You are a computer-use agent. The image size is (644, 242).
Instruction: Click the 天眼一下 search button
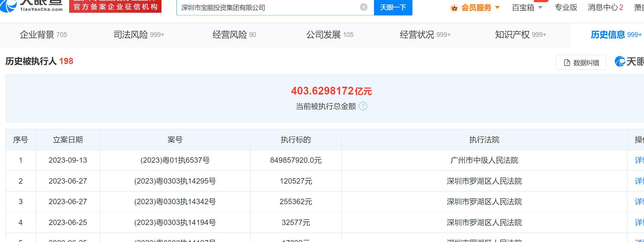393,7
